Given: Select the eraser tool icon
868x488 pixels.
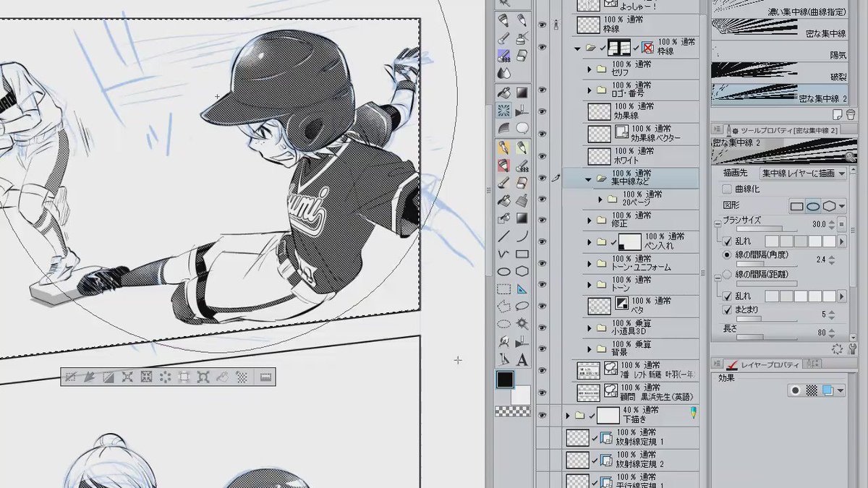Looking at the screenshot, I should point(522,55).
